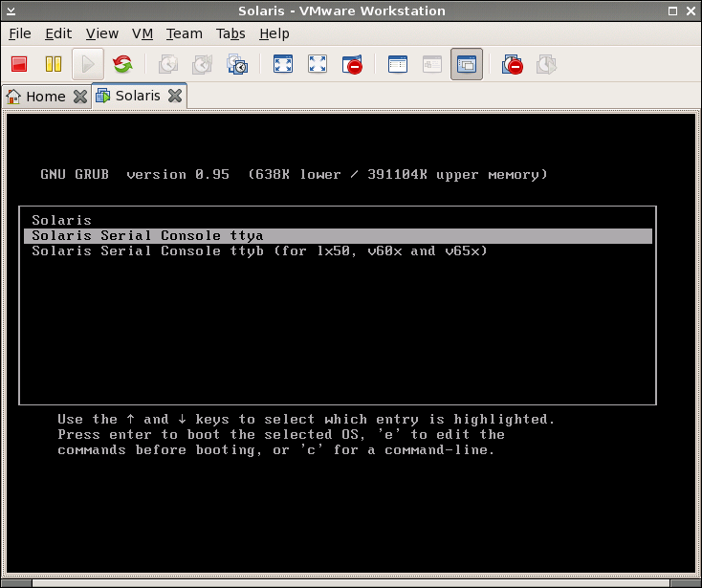The width and height of the screenshot is (702, 588).
Task: Close the Home tab
Action: pos(80,97)
